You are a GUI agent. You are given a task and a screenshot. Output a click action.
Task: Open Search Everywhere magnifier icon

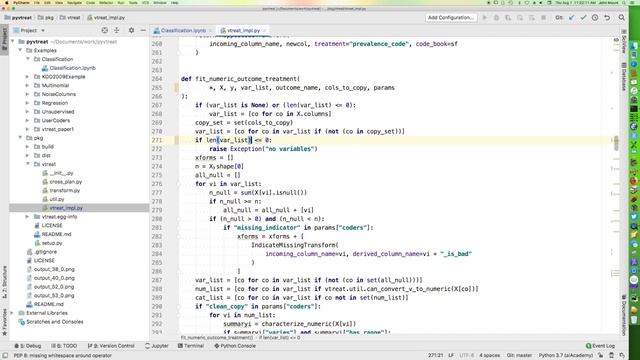[x=622, y=18]
